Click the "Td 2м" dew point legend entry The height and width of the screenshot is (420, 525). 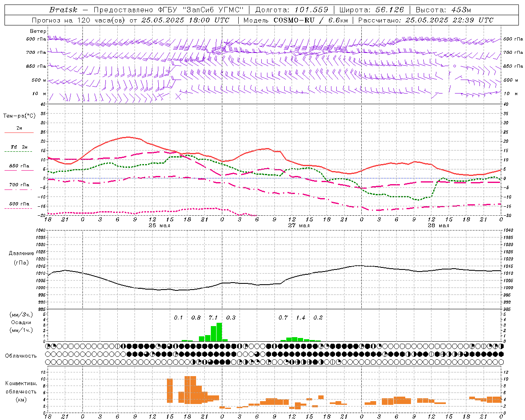[19, 147]
